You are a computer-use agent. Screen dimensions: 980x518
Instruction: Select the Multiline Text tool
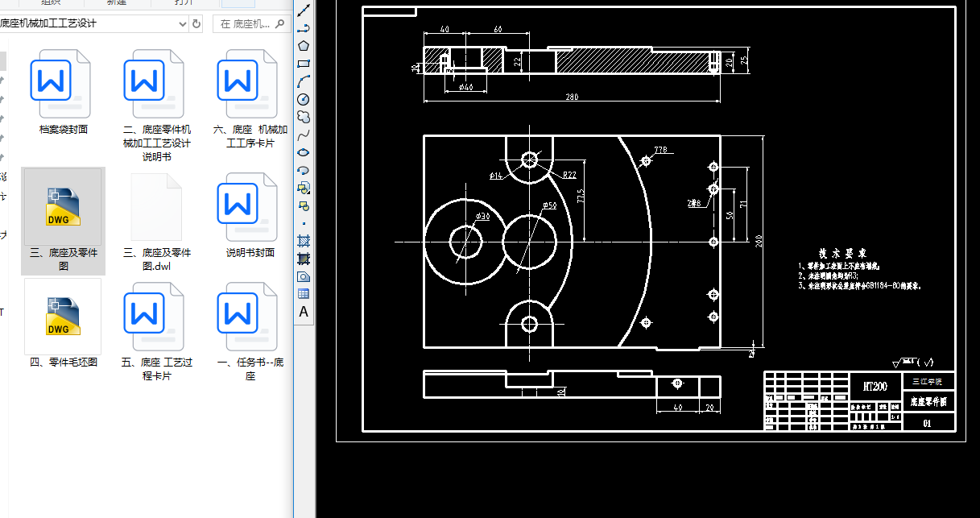tap(304, 312)
